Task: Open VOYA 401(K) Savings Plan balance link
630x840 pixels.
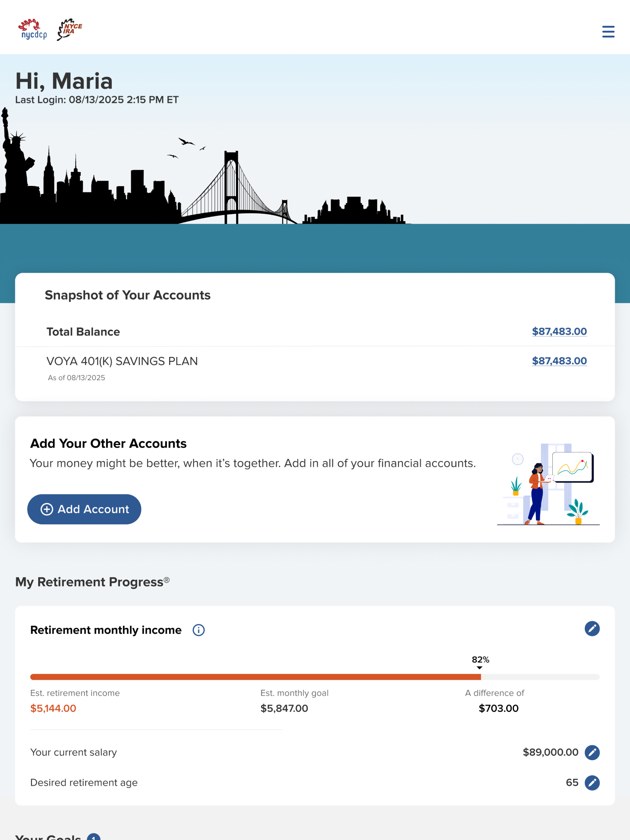Action: click(x=559, y=361)
